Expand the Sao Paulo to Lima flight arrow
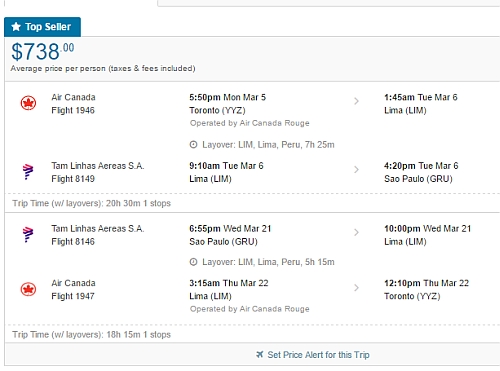This screenshot has width=500, height=371. [356, 232]
